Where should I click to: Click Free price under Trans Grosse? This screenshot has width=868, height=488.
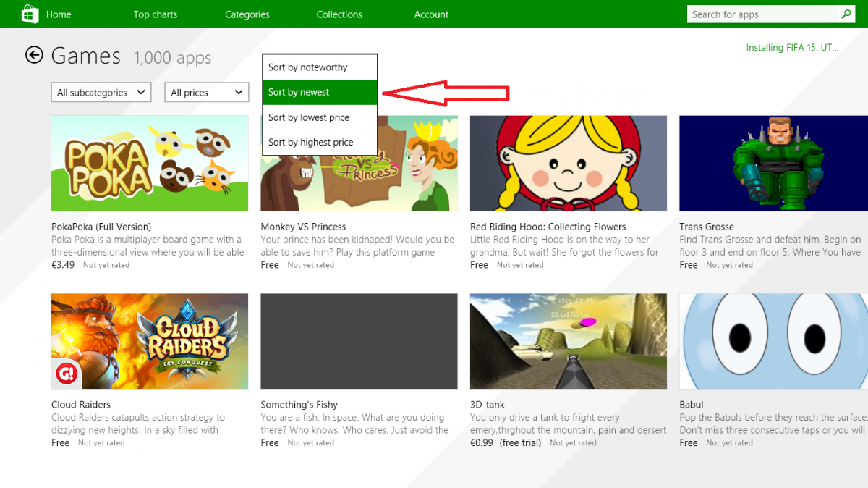click(689, 265)
